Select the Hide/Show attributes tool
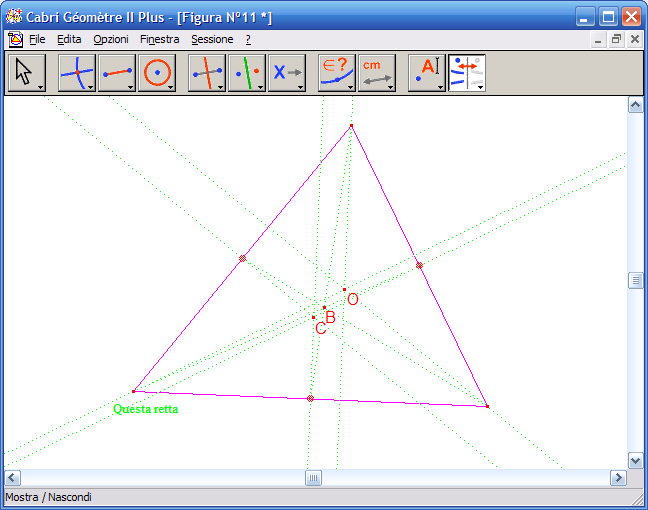This screenshot has height=510, width=648. [467, 72]
